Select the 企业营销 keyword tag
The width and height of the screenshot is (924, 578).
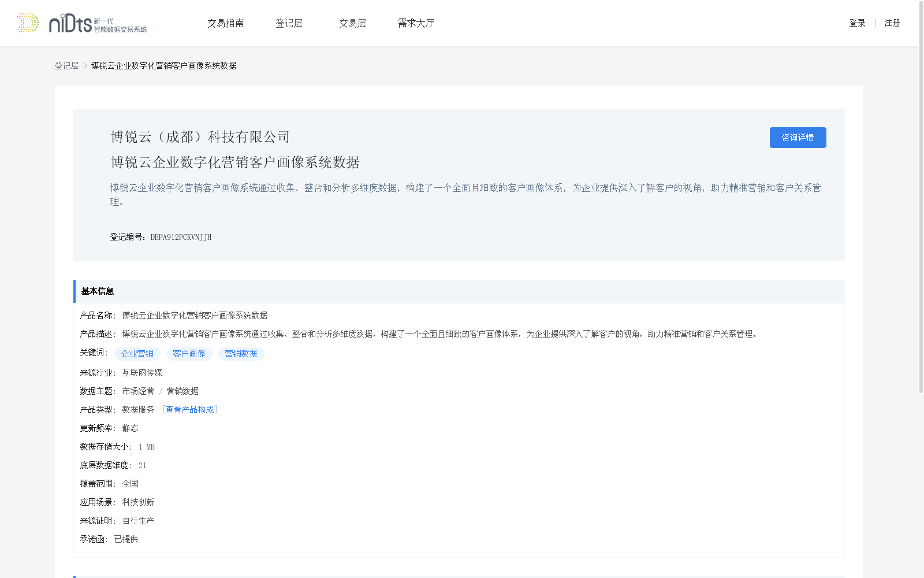click(137, 354)
